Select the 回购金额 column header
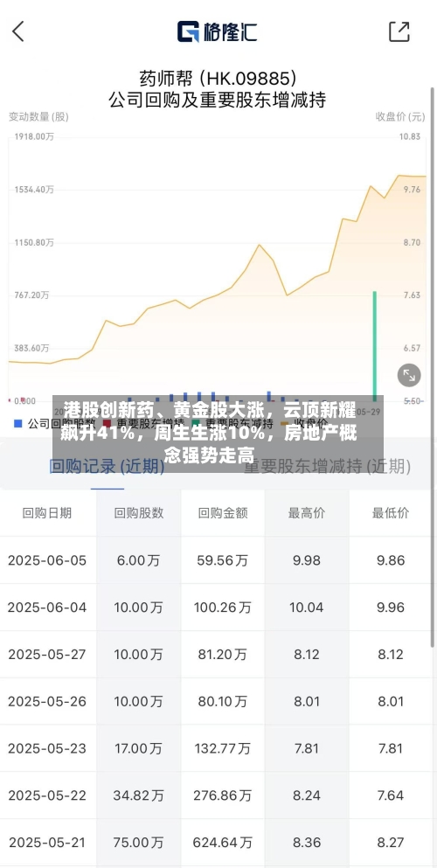This screenshot has width=437, height=868. click(x=223, y=513)
